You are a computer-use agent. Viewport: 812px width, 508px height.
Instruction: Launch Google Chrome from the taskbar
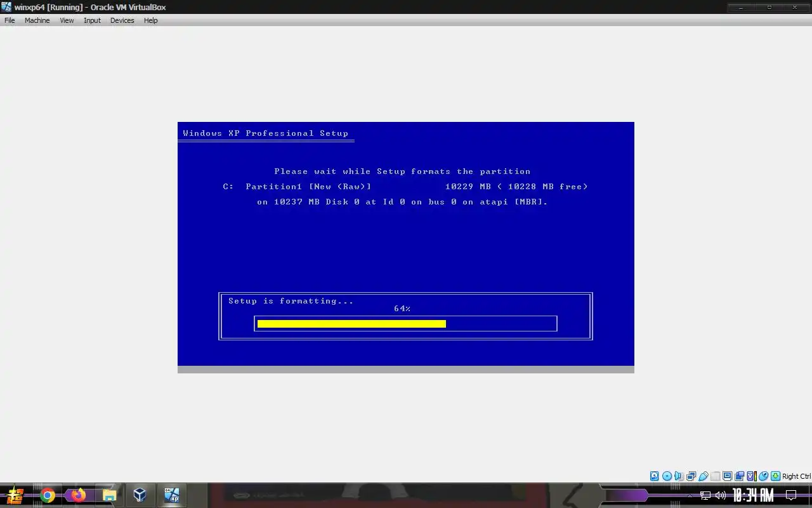tap(48, 495)
